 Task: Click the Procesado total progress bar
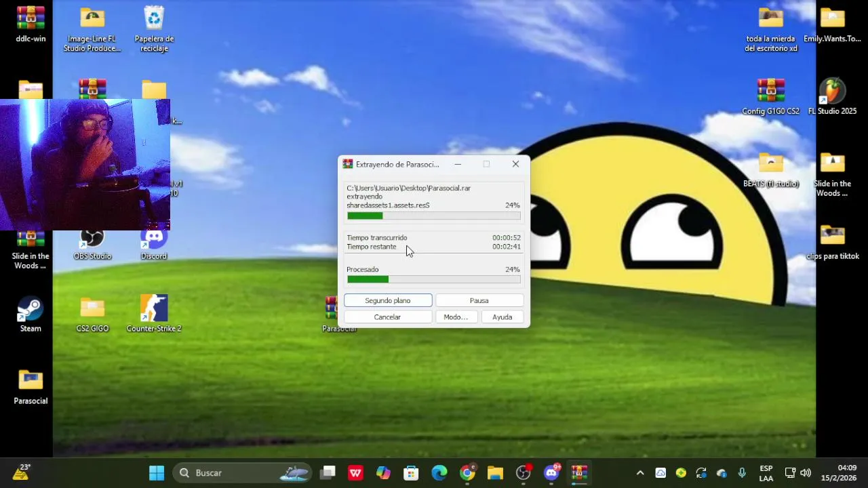point(434,279)
